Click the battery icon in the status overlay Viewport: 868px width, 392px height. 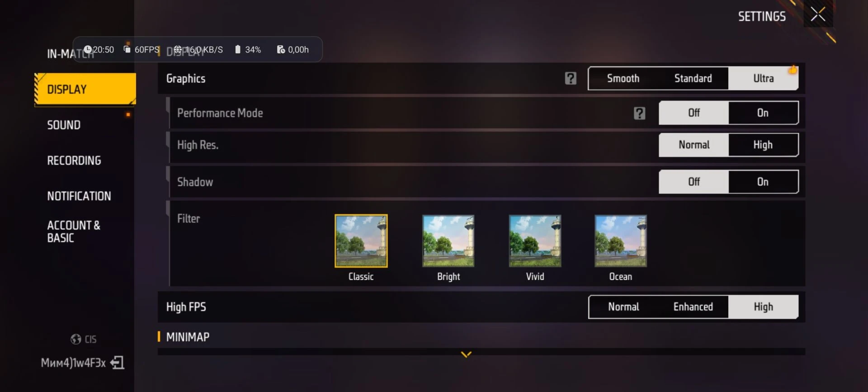(x=238, y=49)
